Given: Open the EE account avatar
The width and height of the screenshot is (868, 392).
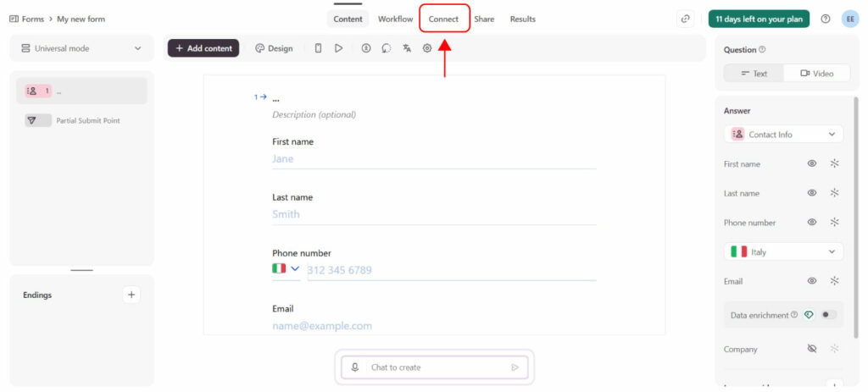Looking at the screenshot, I should pos(850,19).
